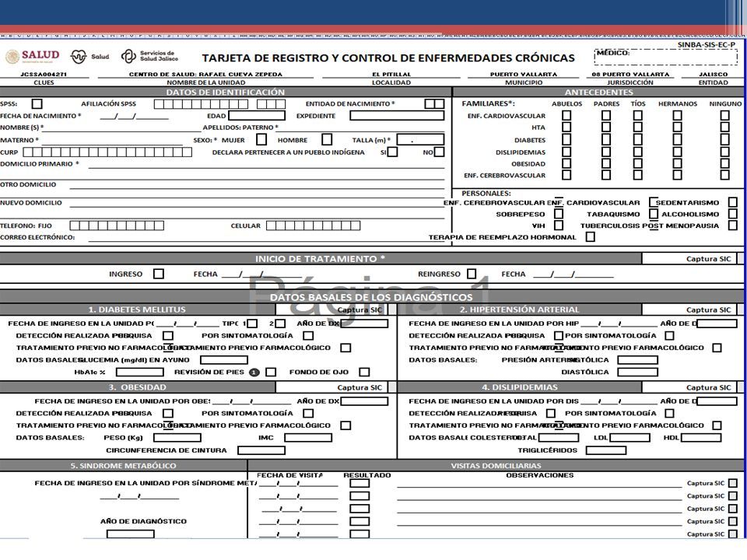The width and height of the screenshot is (747, 560).
Task: Tick the SPSS checkbox
Action: tap(37, 103)
